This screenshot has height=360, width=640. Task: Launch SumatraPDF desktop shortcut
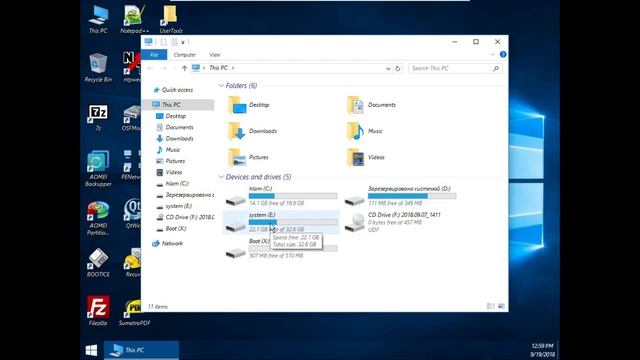134,312
